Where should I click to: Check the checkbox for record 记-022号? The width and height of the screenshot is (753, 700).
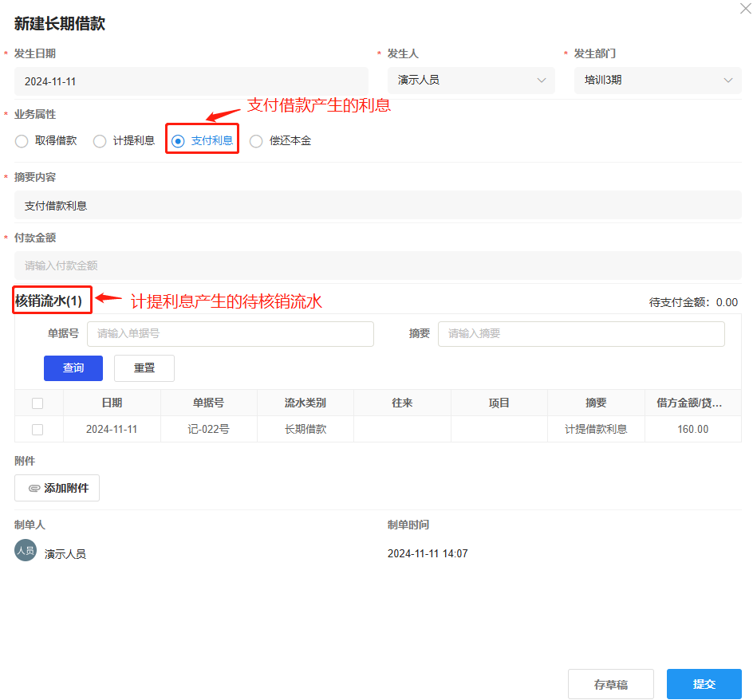click(x=37, y=429)
